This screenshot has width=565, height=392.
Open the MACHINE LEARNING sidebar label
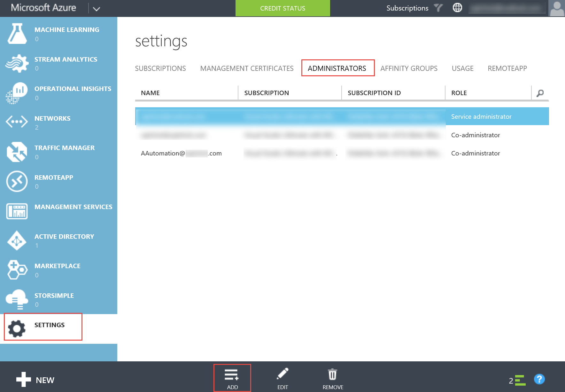tap(67, 30)
